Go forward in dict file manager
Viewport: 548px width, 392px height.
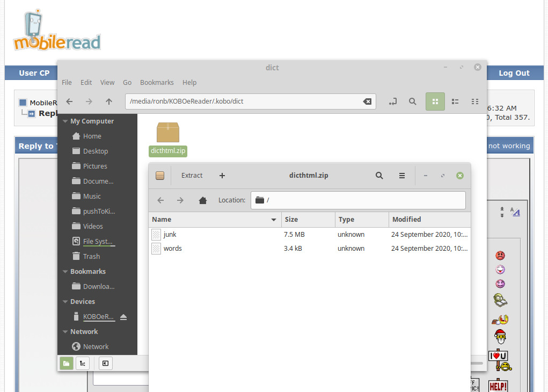(89, 101)
